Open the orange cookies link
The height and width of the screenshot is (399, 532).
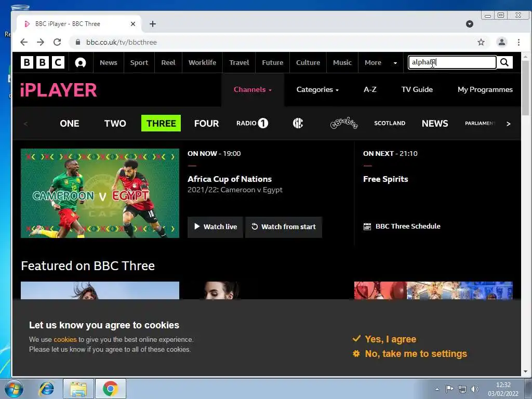[65, 339]
